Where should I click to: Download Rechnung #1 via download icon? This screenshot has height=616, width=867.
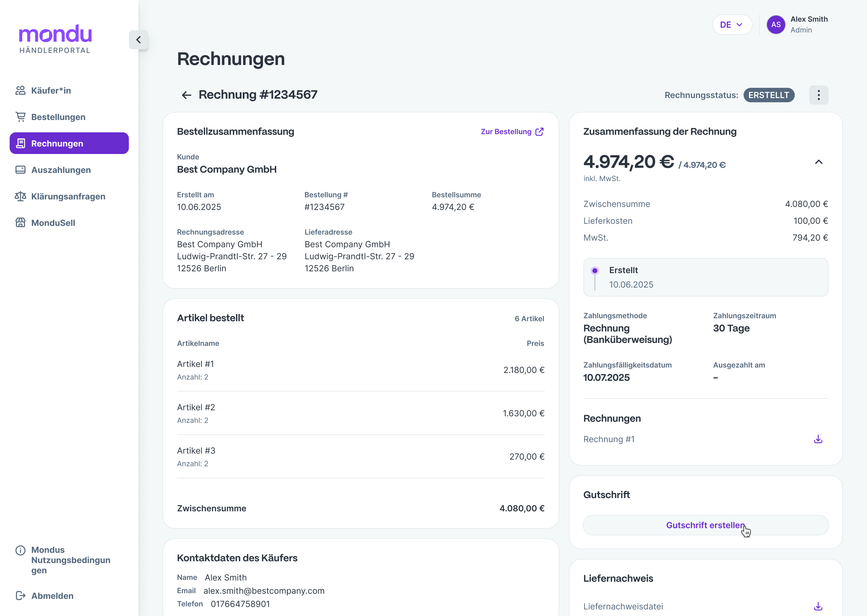tap(818, 439)
